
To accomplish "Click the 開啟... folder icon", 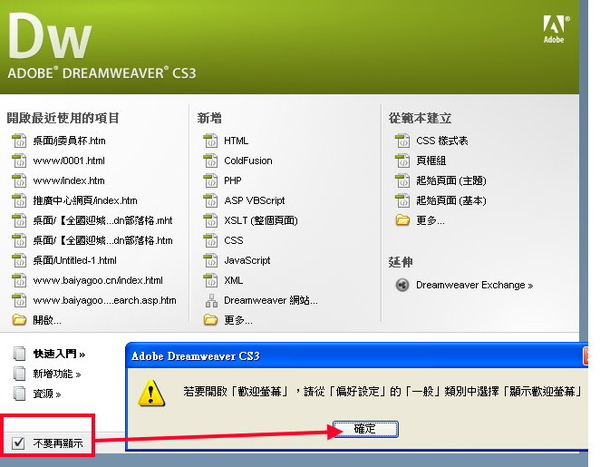I will coord(19,320).
